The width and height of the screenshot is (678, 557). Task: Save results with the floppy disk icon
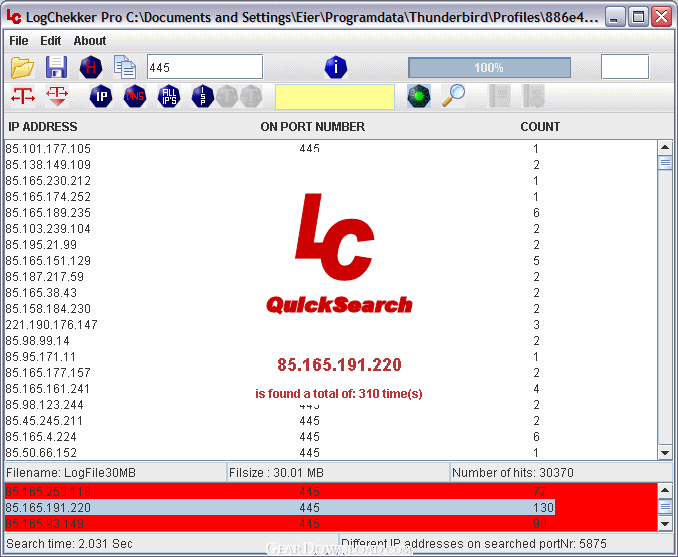56,67
